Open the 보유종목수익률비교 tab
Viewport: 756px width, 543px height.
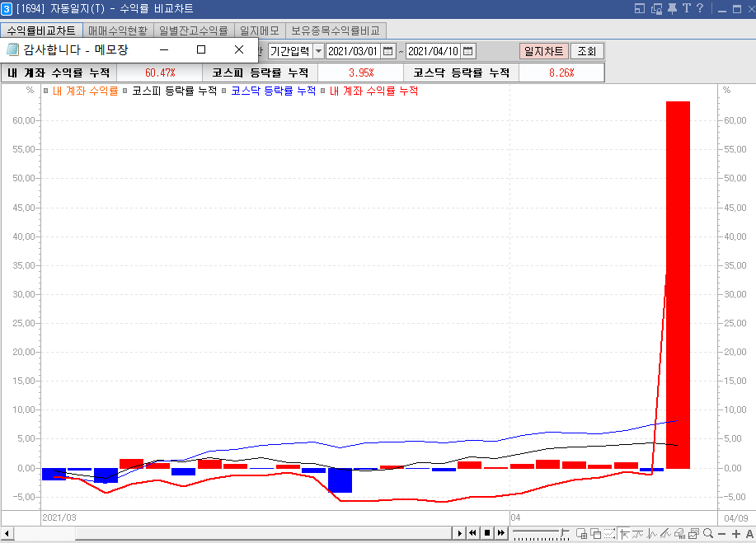pyautogui.click(x=334, y=30)
